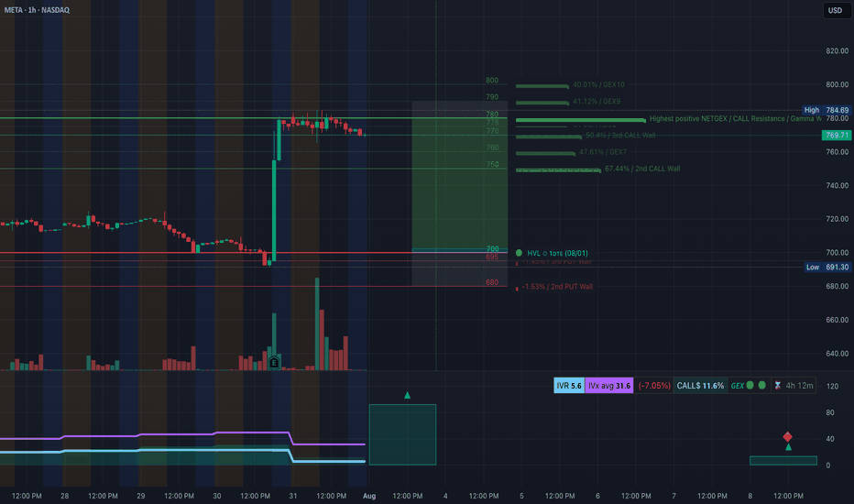This screenshot has height=504, width=854.
Task: Click the red 680 strike level label
Action: (492, 282)
